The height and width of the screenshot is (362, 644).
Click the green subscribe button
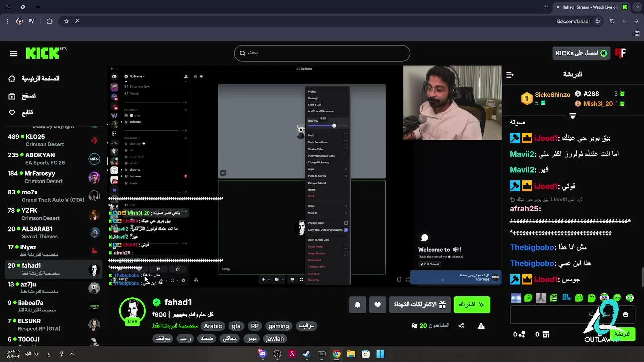pyautogui.click(x=471, y=305)
